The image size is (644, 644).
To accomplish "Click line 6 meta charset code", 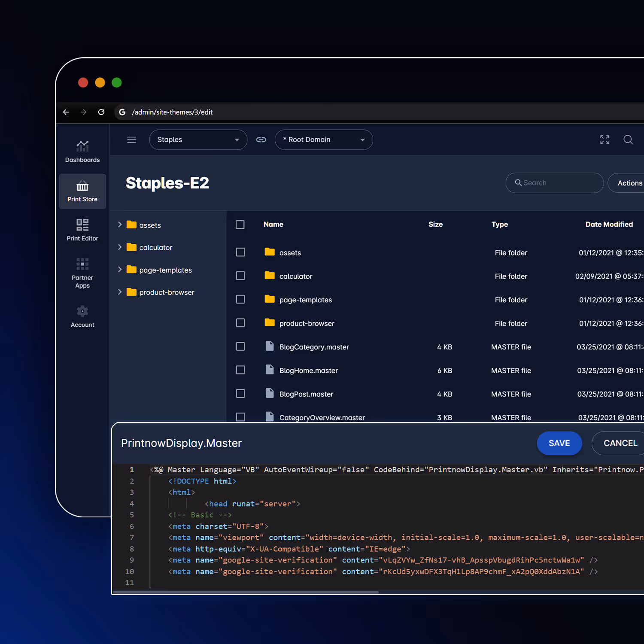I will [x=218, y=526].
